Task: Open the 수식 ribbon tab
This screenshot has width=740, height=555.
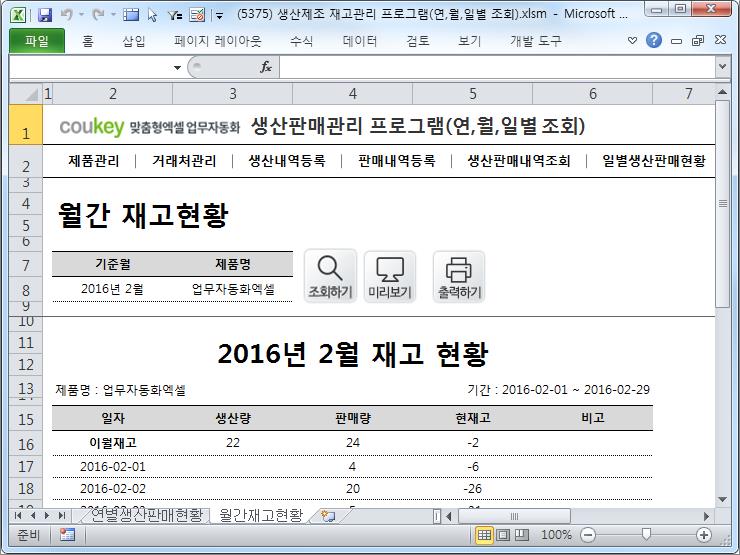Action: (x=302, y=41)
